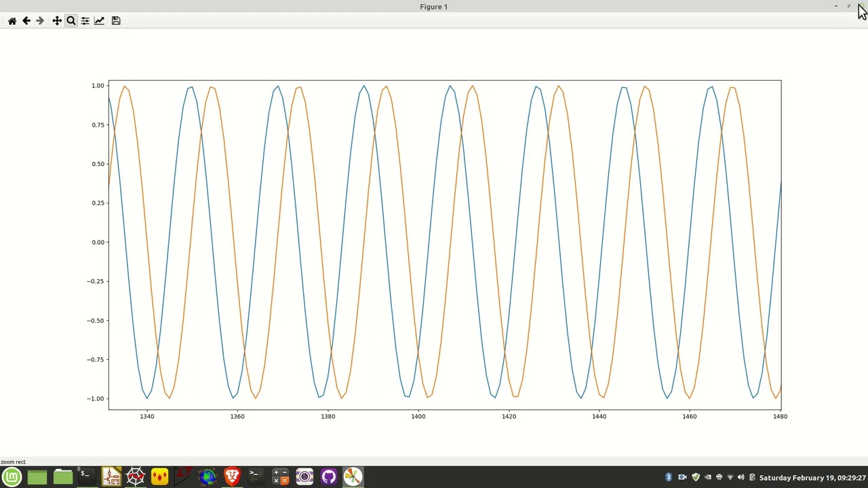Click the x-axis tick label 1440
Screen dimensions: 868x488
pyautogui.click(x=599, y=416)
